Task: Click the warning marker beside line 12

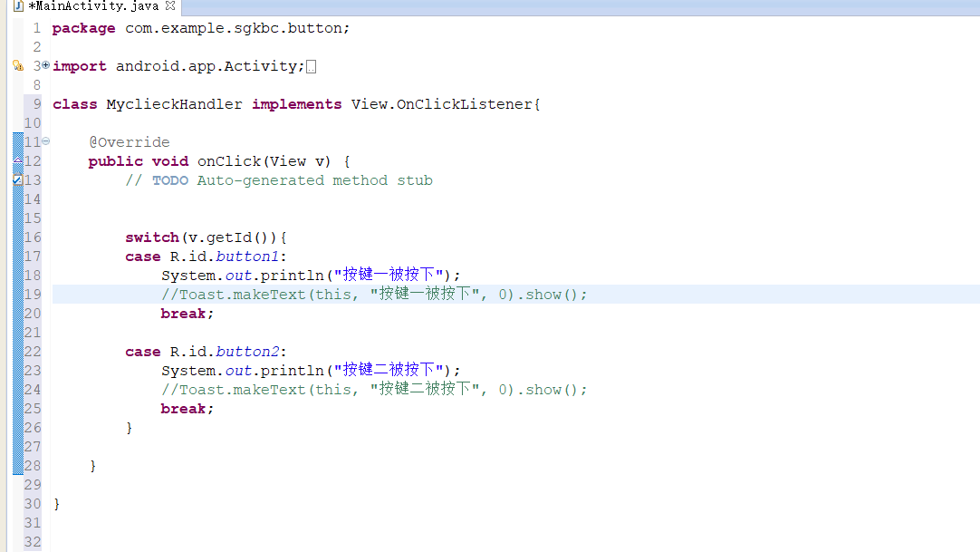Action: (17, 160)
